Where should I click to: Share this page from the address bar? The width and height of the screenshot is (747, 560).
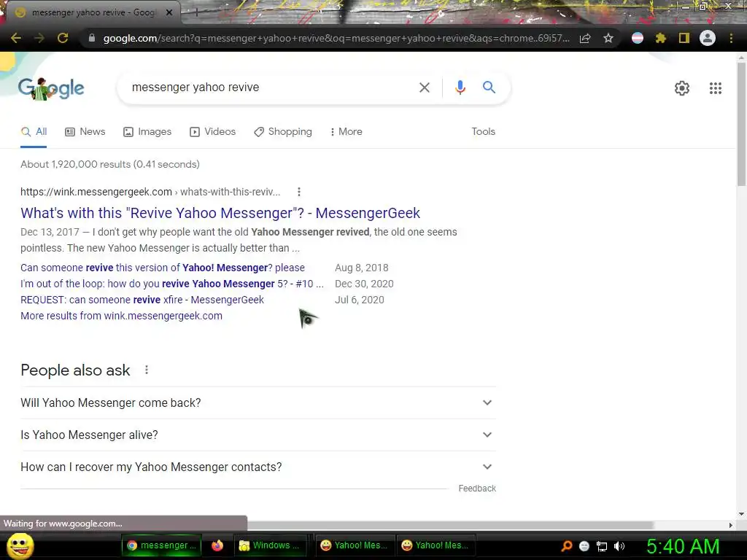coord(585,39)
